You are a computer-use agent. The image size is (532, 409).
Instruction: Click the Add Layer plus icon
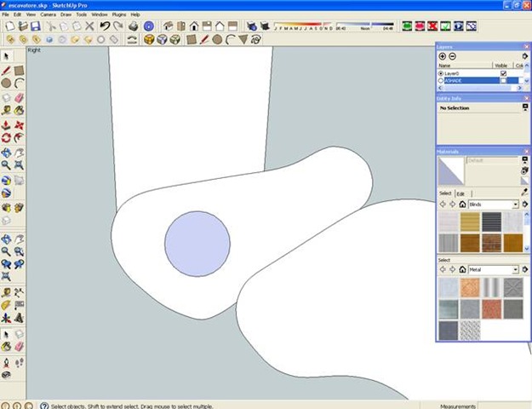click(x=443, y=55)
